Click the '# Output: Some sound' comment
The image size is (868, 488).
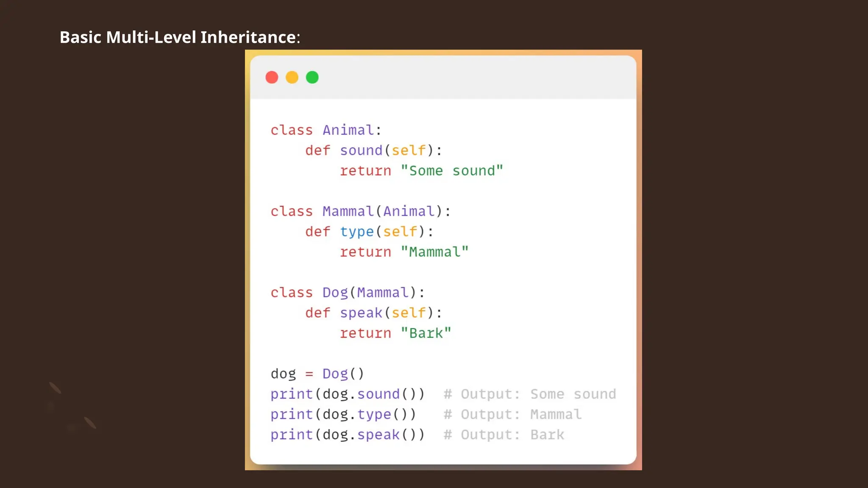pyautogui.click(x=530, y=394)
